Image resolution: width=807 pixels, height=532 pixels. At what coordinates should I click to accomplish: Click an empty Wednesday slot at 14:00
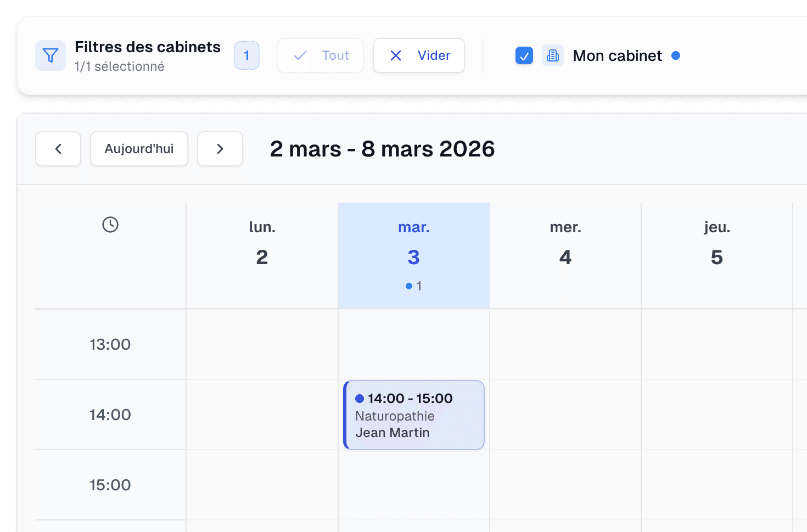point(565,415)
